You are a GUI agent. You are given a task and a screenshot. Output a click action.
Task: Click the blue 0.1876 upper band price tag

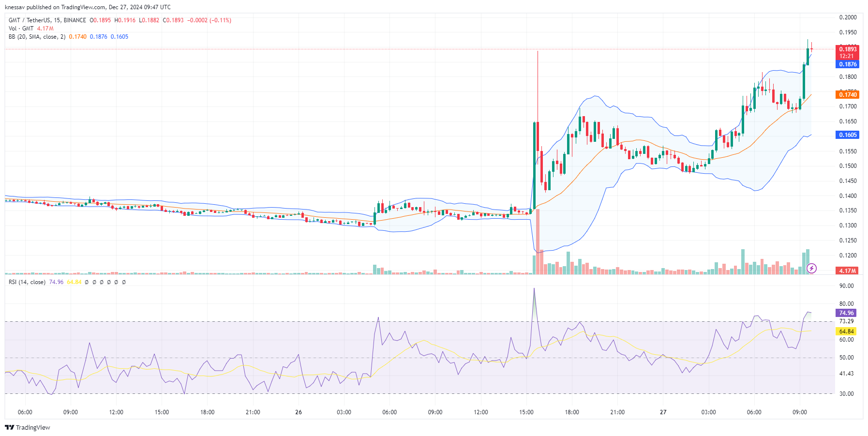(848, 64)
